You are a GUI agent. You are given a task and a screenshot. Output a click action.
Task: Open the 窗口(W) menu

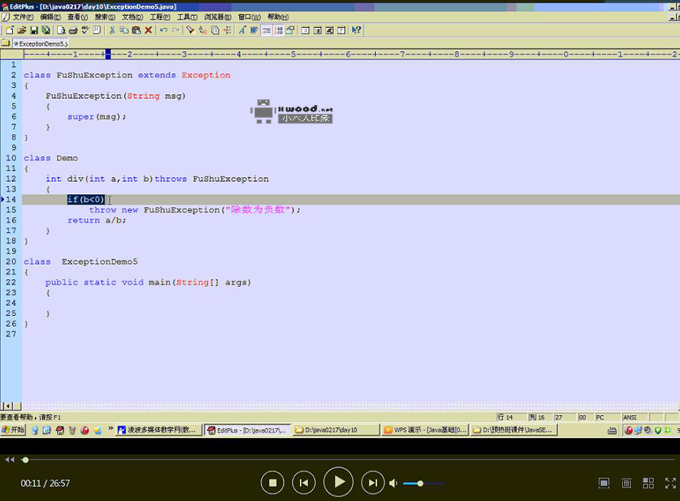click(249, 17)
